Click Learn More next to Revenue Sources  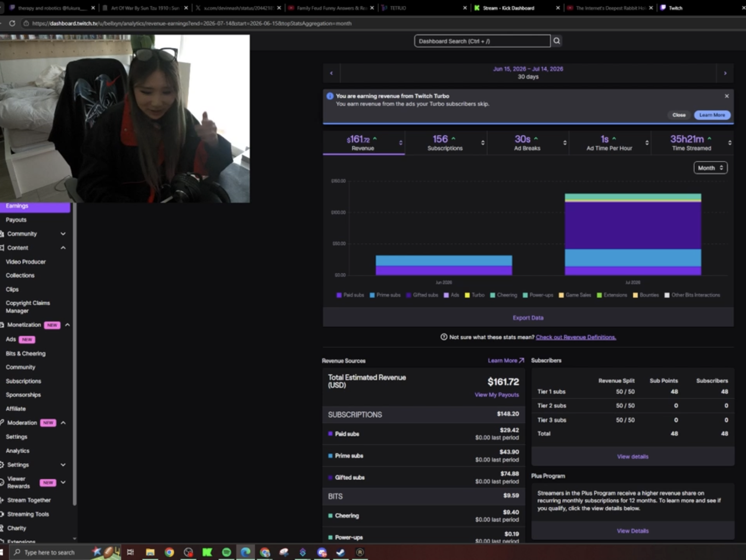pyautogui.click(x=506, y=360)
